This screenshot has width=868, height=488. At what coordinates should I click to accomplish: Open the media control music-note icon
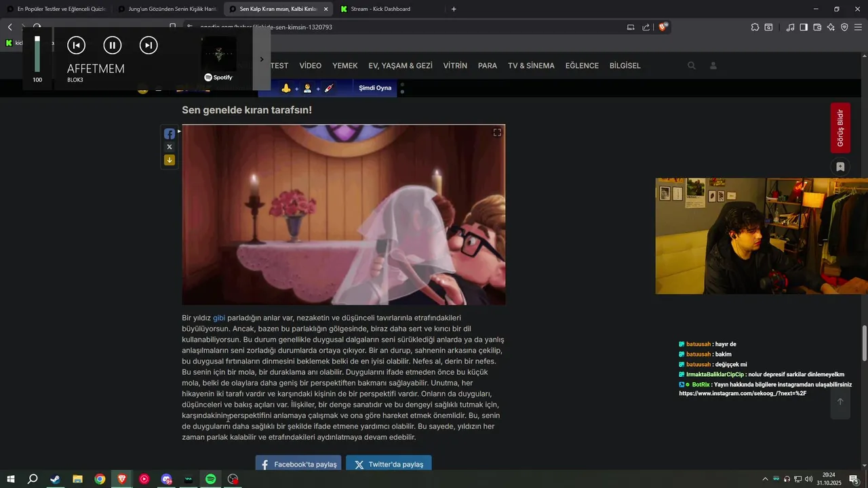pos(790,27)
